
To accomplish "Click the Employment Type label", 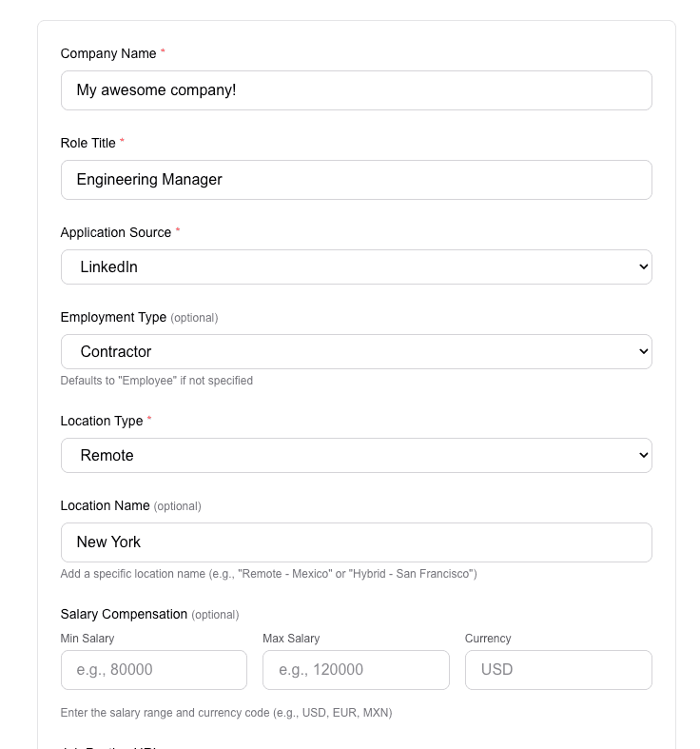I will tap(113, 318).
